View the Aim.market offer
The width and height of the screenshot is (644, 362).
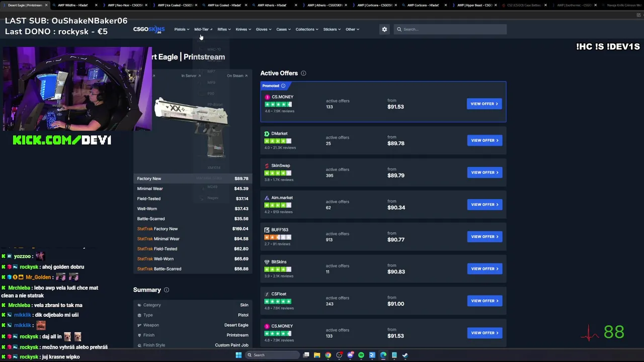click(485, 205)
